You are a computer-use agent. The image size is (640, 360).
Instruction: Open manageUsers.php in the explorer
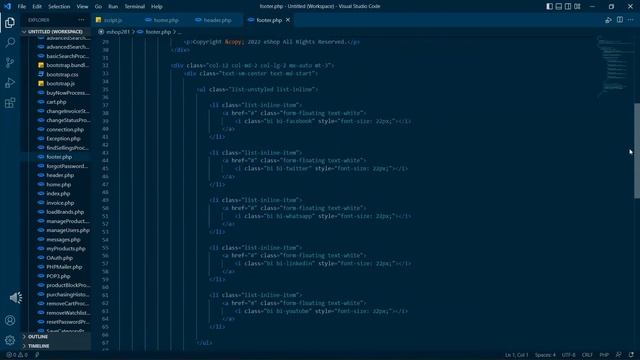pyautogui.click(x=68, y=230)
